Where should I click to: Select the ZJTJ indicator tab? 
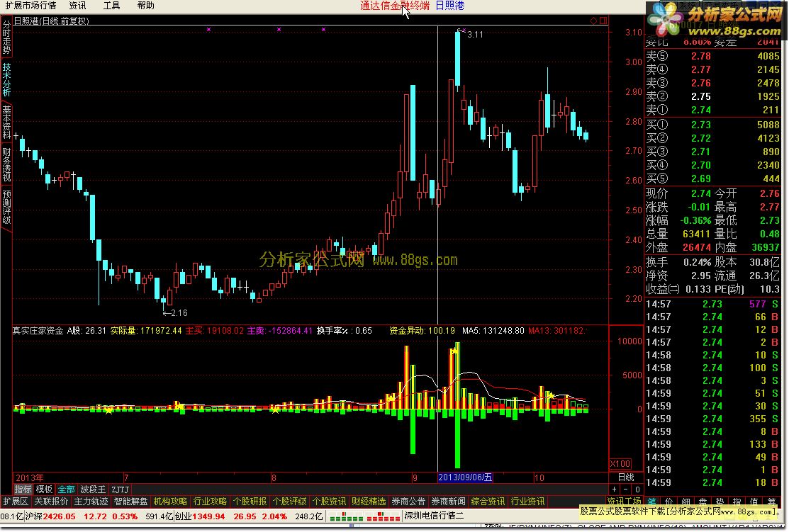[121, 489]
